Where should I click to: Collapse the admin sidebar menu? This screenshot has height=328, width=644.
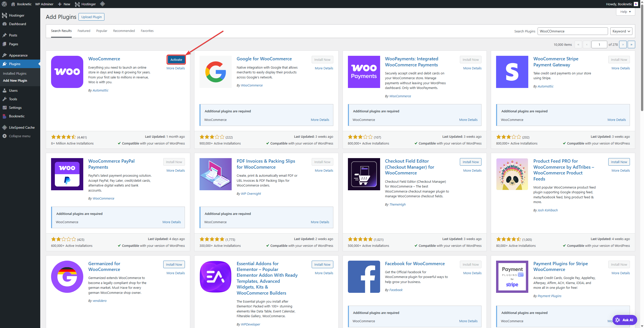click(x=20, y=136)
